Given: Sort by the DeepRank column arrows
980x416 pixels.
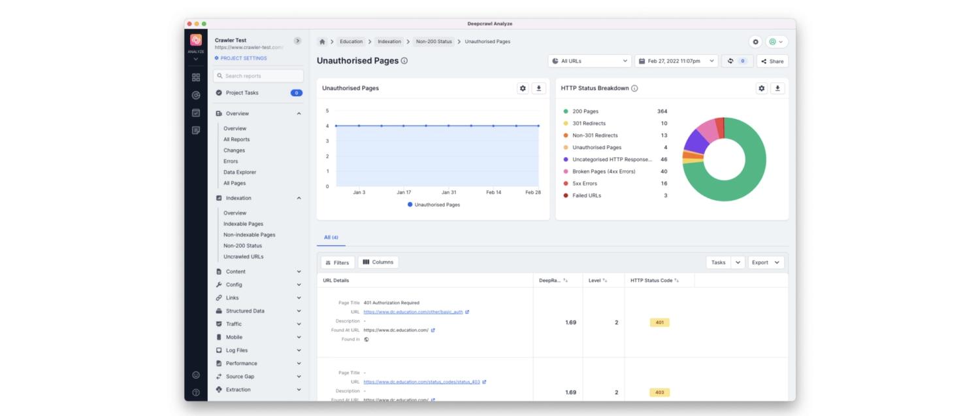Looking at the screenshot, I should (x=566, y=281).
